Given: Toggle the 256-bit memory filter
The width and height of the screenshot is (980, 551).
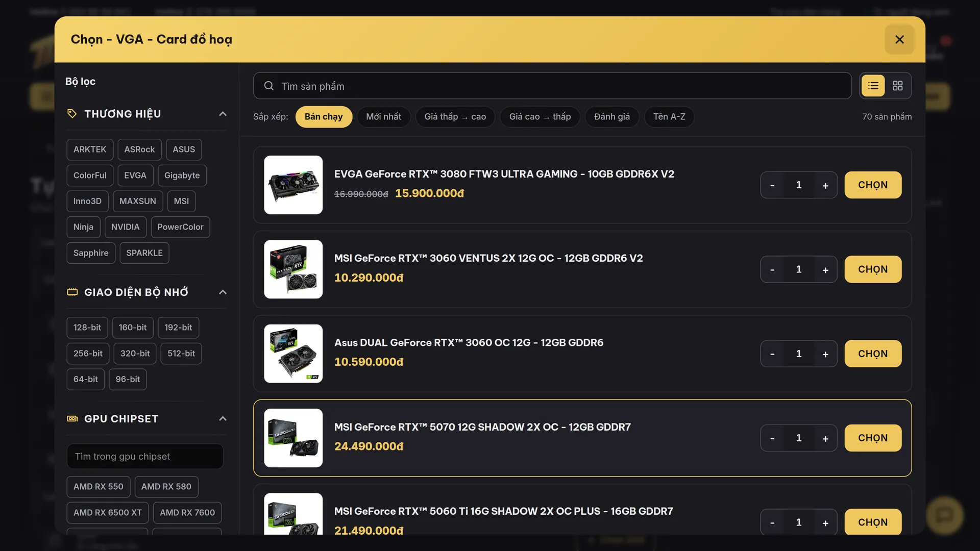Looking at the screenshot, I should click(x=88, y=354).
